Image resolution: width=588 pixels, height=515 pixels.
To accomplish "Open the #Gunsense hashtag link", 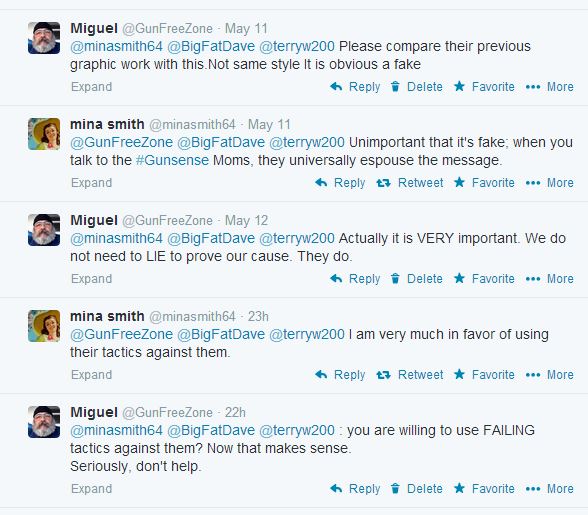I will 172,161.
